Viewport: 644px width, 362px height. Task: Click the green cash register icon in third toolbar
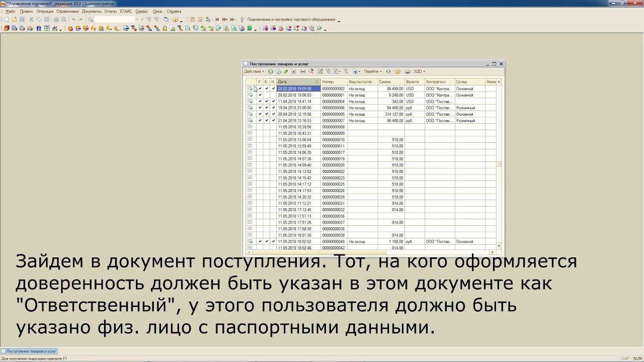coord(250,28)
